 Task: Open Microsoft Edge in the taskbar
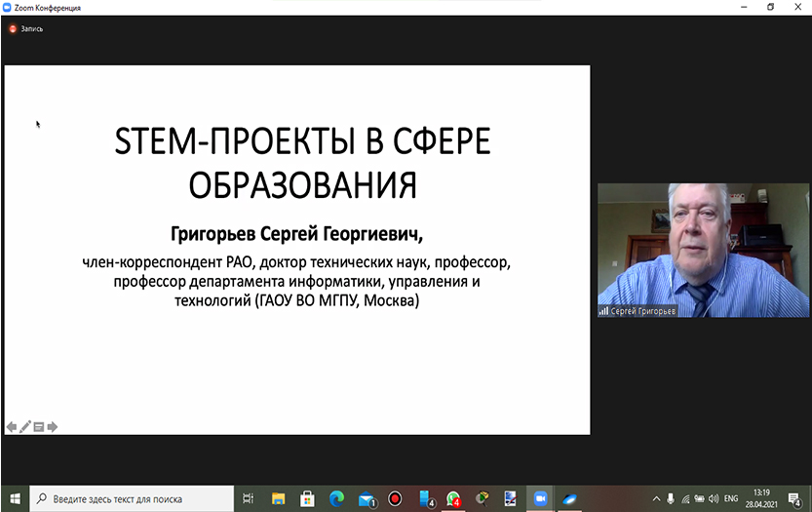coord(336,497)
